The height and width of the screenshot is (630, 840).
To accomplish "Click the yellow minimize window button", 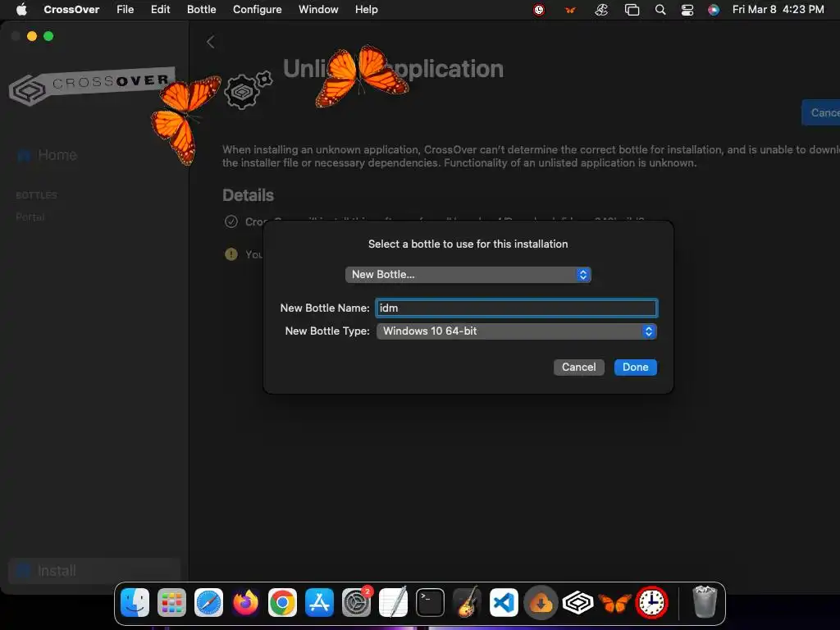I will click(32, 36).
